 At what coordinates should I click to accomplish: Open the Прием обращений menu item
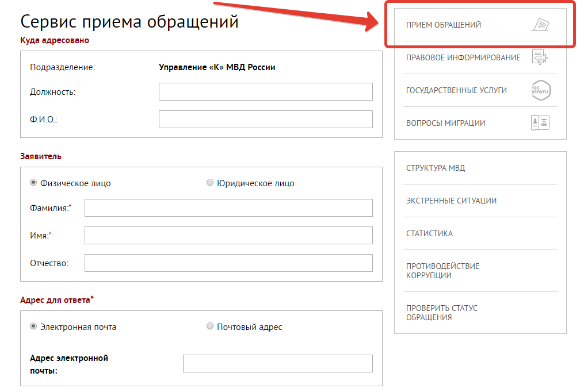[x=444, y=25]
